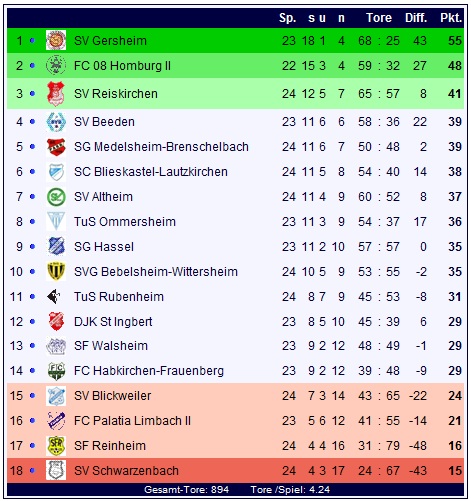Screen dimensions: 471x501
Task: Click the SF Reinheim yellow crest
Action: coord(56,446)
